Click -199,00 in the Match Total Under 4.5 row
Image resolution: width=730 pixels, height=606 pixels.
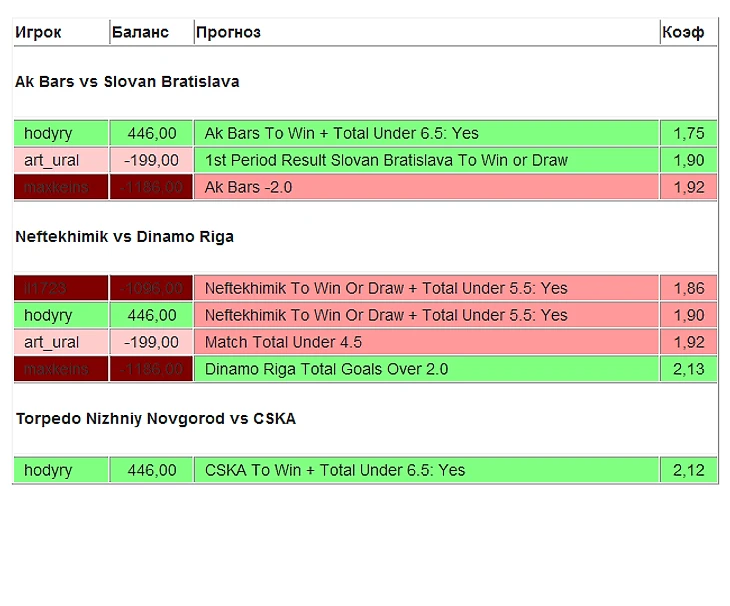151,342
